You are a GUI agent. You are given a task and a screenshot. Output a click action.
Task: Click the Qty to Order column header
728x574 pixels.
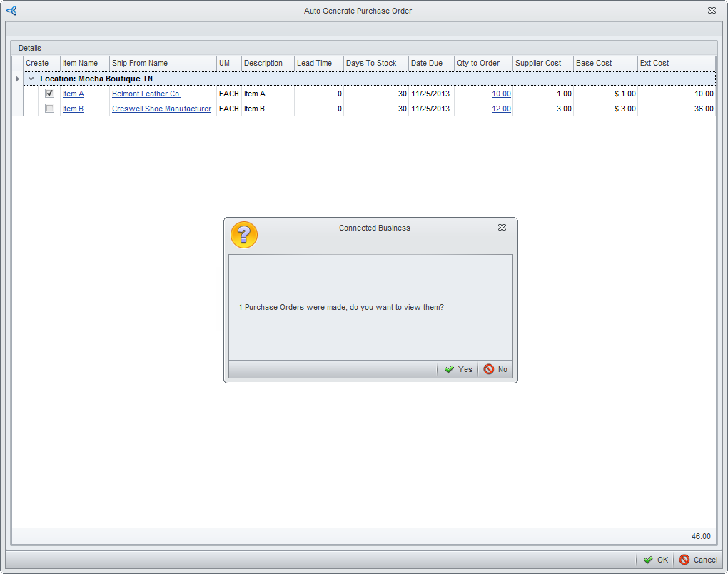tap(483, 63)
